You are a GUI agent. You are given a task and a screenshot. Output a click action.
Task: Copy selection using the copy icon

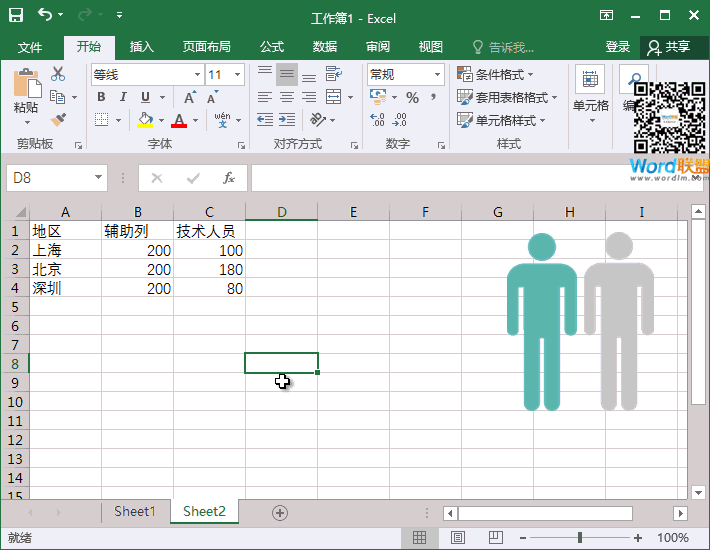click(58, 97)
